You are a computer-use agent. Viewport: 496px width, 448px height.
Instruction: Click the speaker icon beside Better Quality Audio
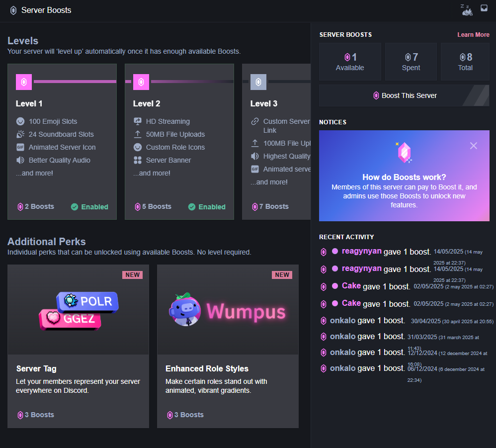point(20,160)
